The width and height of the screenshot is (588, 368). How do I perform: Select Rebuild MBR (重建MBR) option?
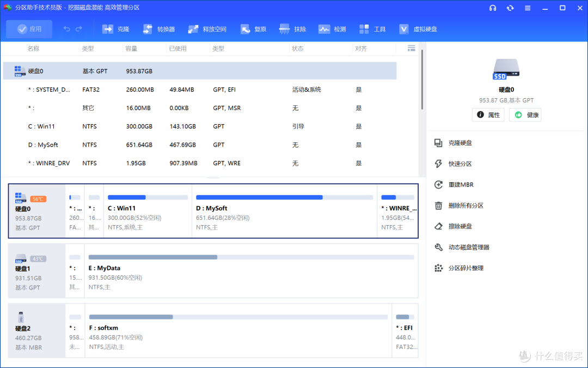(x=454, y=185)
